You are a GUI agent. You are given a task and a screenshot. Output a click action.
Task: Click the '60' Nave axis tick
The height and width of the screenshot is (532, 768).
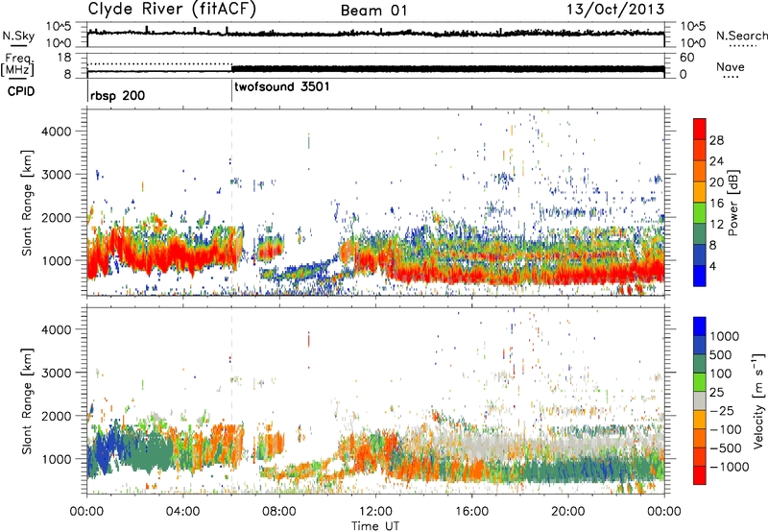click(686, 58)
